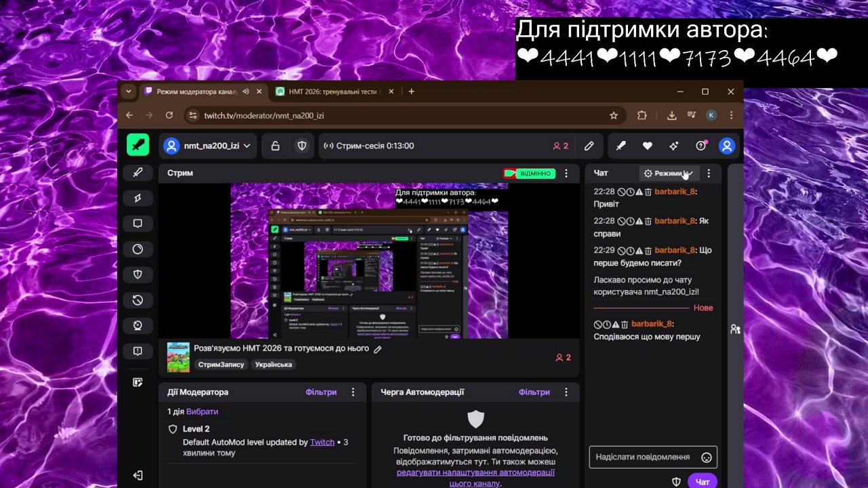The height and width of the screenshot is (488, 868).
Task: Open the nmt_na200_izi channel dropdown
Action: click(208, 146)
